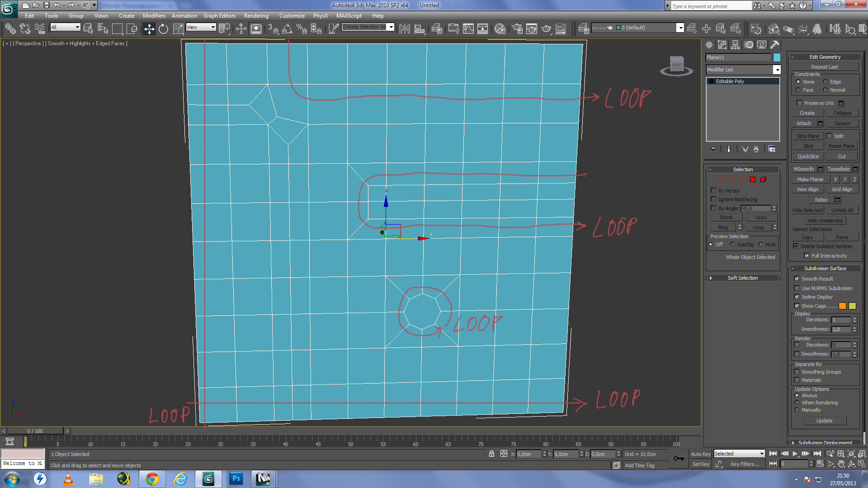Image resolution: width=868 pixels, height=488 pixels.
Task: Open the Hierarchy command panel tab
Action: pos(736,45)
